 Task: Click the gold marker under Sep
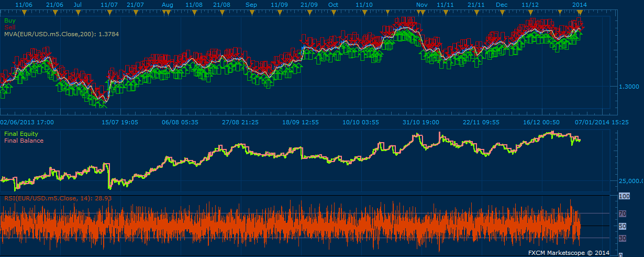pyautogui.click(x=251, y=12)
